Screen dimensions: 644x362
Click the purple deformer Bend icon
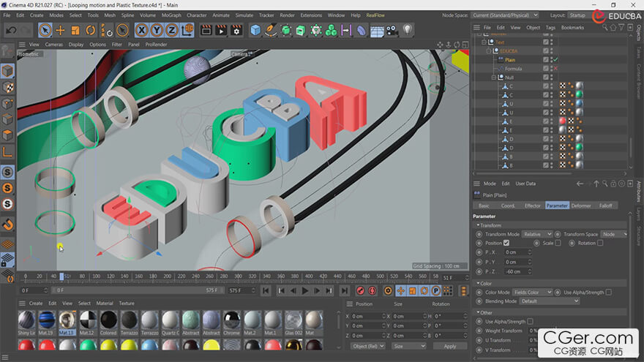362,31
